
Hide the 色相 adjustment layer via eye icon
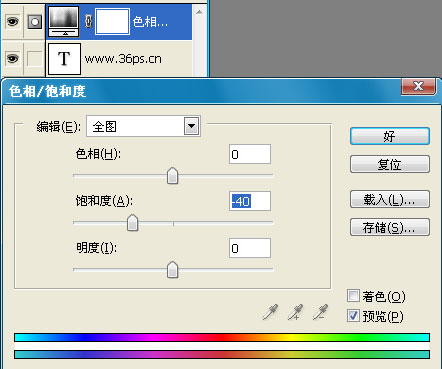point(12,22)
